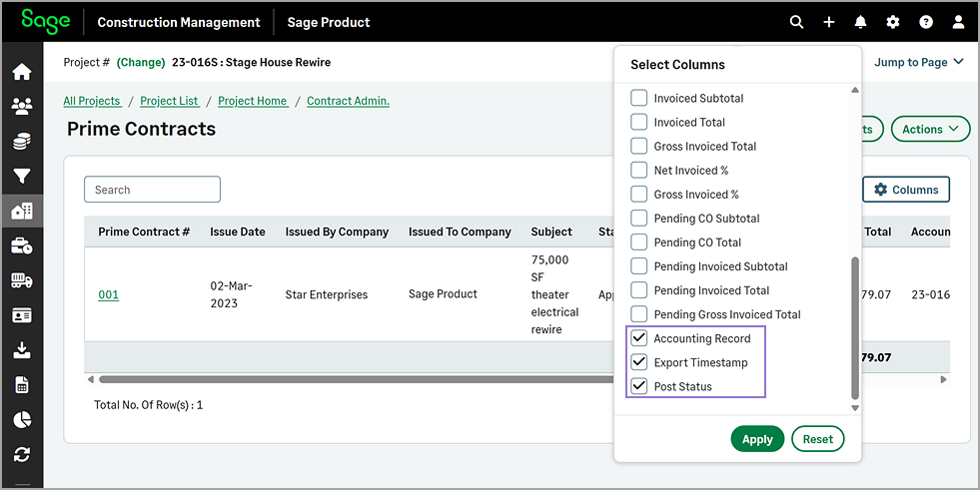Open notifications bell icon
The height and width of the screenshot is (490, 980).
861,22
